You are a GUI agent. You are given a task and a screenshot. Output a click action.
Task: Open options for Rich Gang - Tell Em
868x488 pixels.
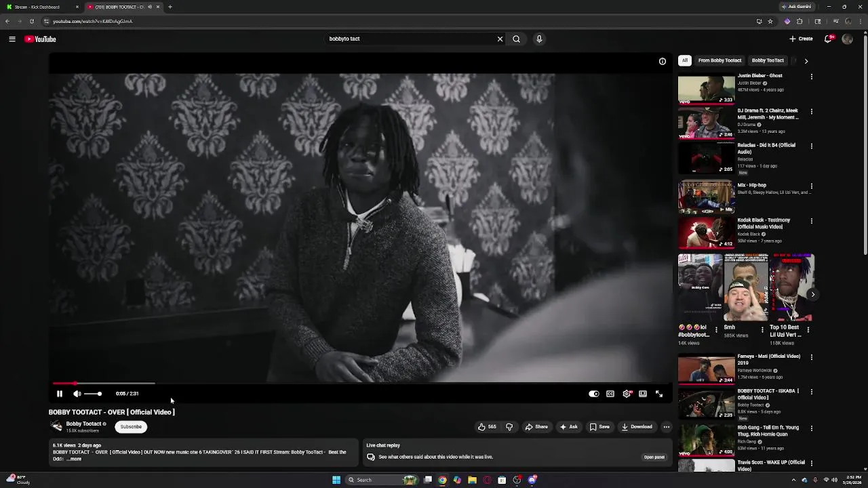tap(812, 428)
